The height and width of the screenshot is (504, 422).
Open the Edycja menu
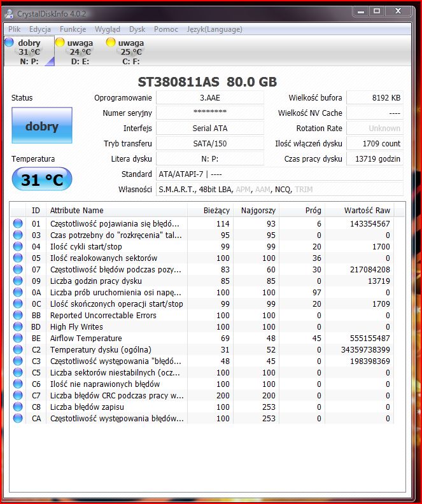40,29
